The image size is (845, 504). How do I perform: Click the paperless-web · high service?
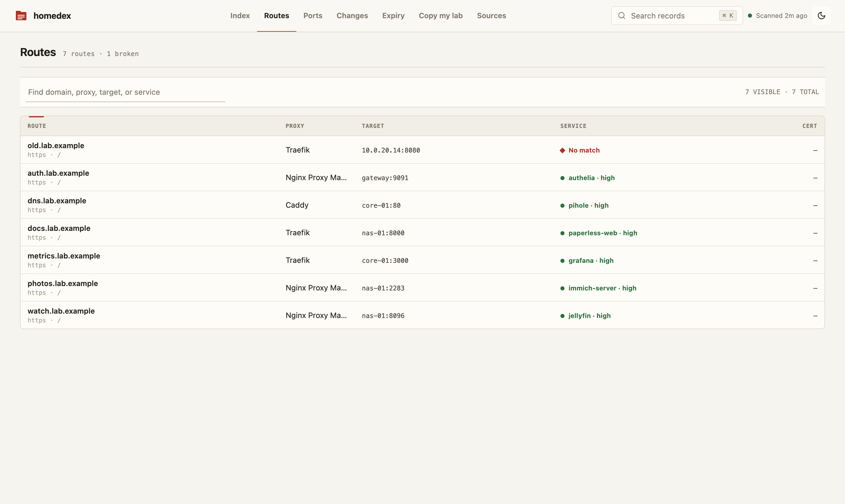pyautogui.click(x=603, y=233)
